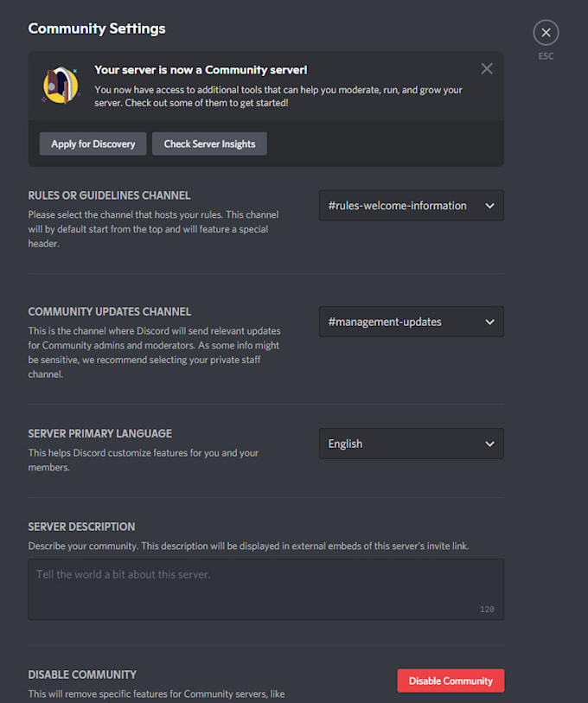This screenshot has height=703, width=588.
Task: Expand the chevron beside #management-updates
Action: click(x=489, y=321)
